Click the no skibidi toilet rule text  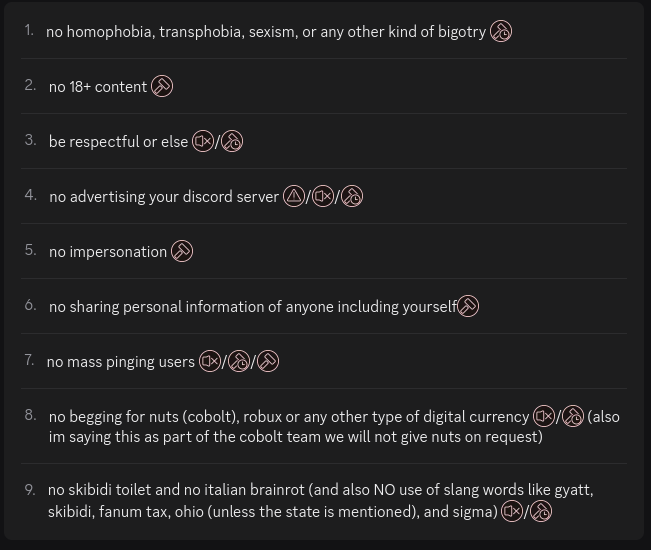click(x=321, y=501)
